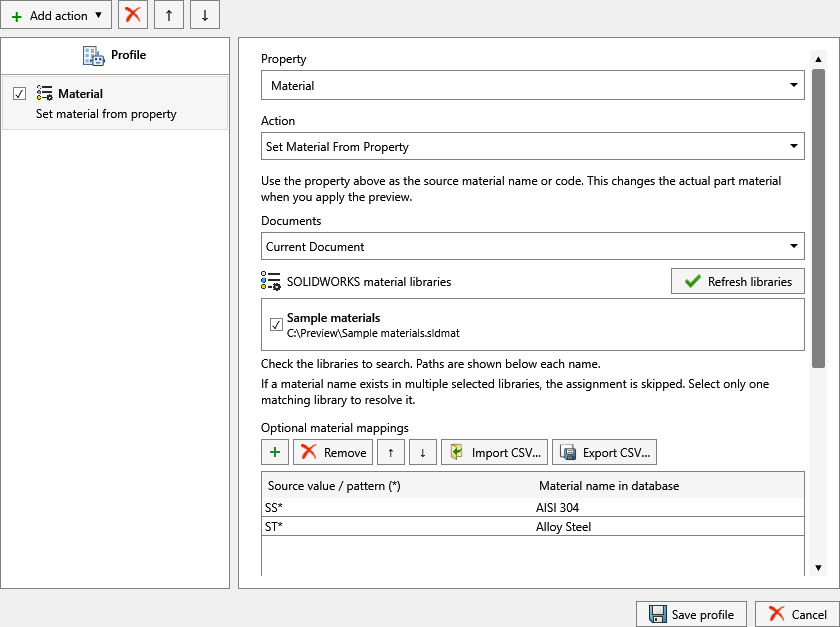Image resolution: width=840 pixels, height=627 pixels.
Task: Move action down in top toolbar
Action: point(205,15)
